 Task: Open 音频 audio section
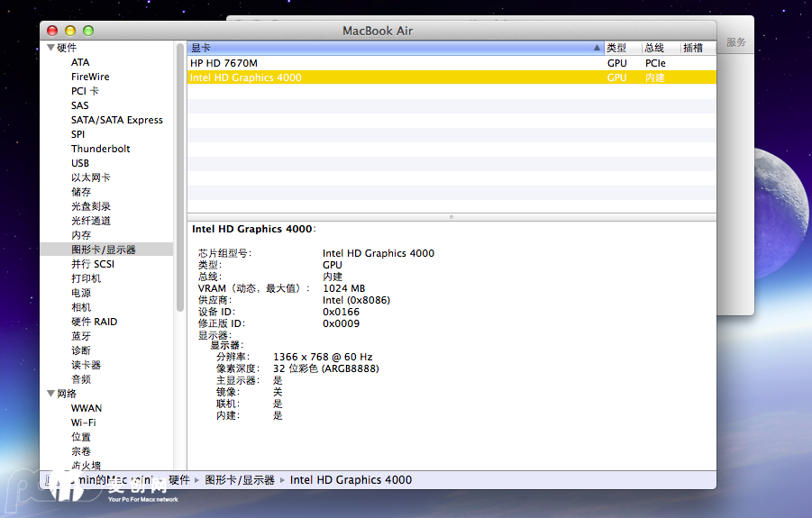coord(81,379)
